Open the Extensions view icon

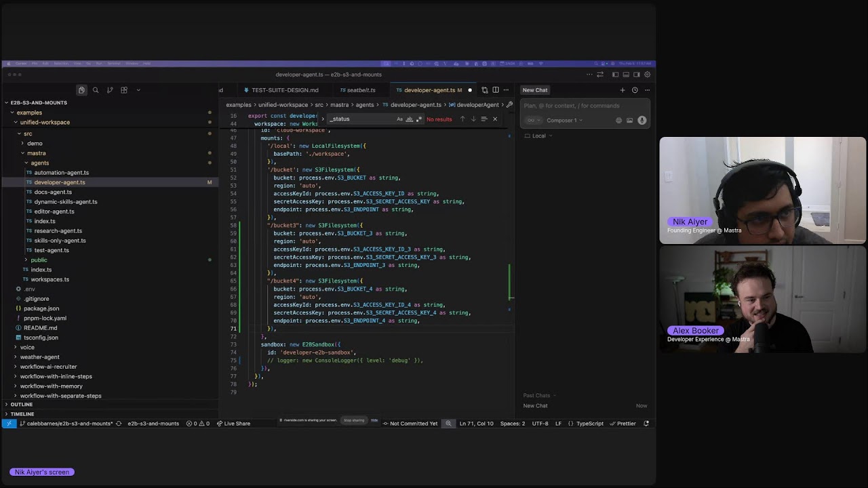coord(124,90)
